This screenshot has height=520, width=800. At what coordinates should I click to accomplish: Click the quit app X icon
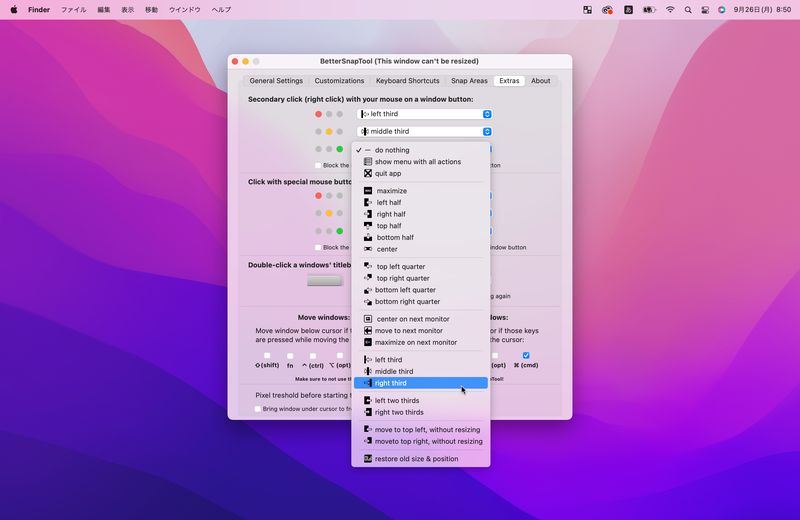pyautogui.click(x=368, y=174)
